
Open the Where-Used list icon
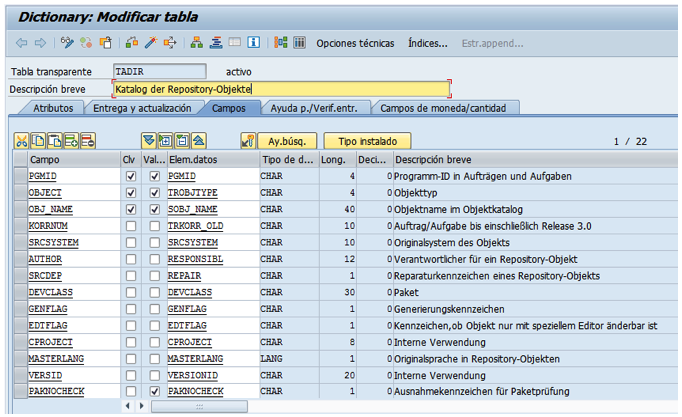pyautogui.click(x=170, y=43)
